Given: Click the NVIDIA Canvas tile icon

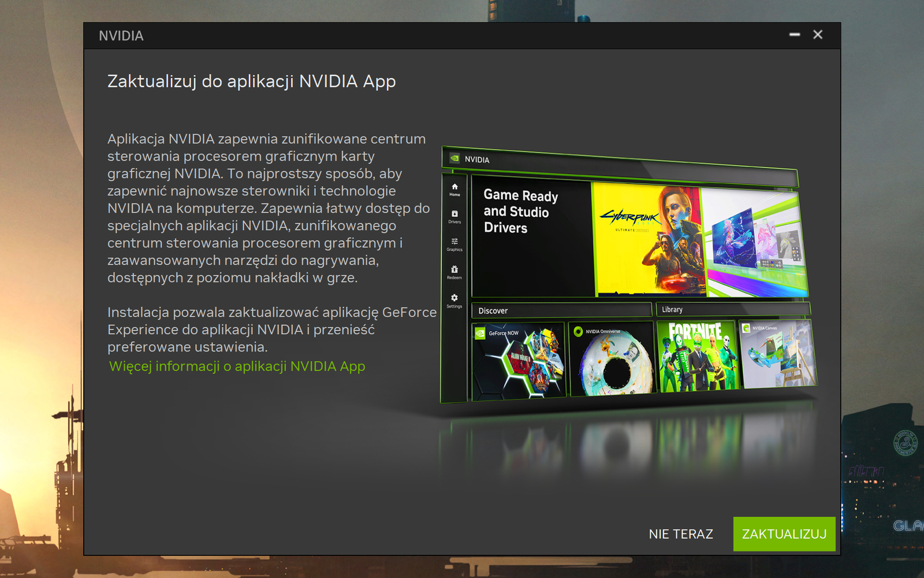Looking at the screenshot, I should point(746,328).
